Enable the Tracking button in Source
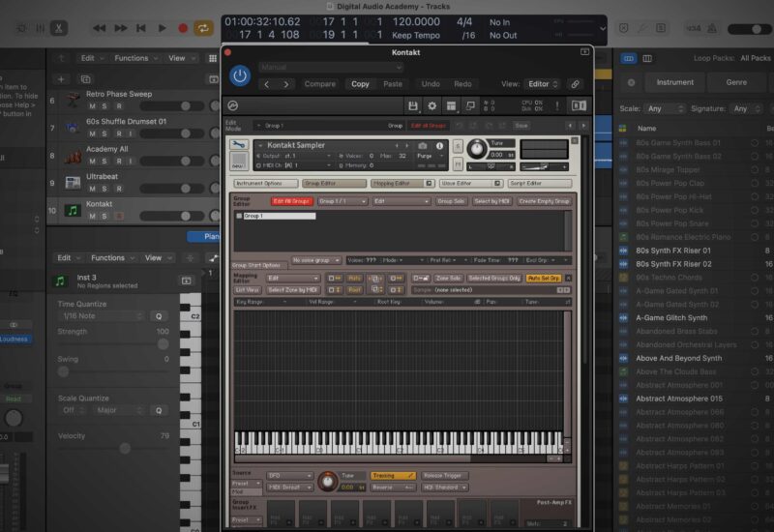Viewport: 774px width, 532px height. click(x=393, y=476)
